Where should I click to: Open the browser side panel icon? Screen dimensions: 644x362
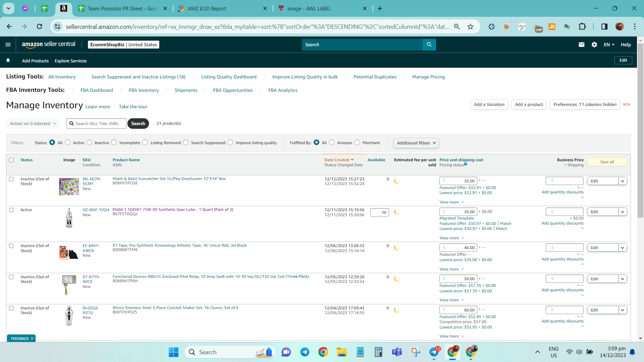pos(604,26)
